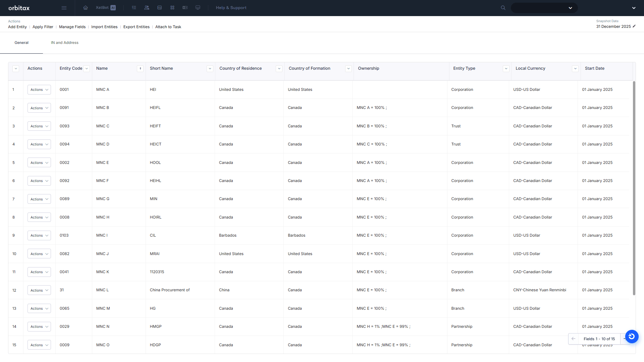This screenshot has height=362, width=644.
Task: Click MNC N ownership cell
Action: (x=383, y=326)
